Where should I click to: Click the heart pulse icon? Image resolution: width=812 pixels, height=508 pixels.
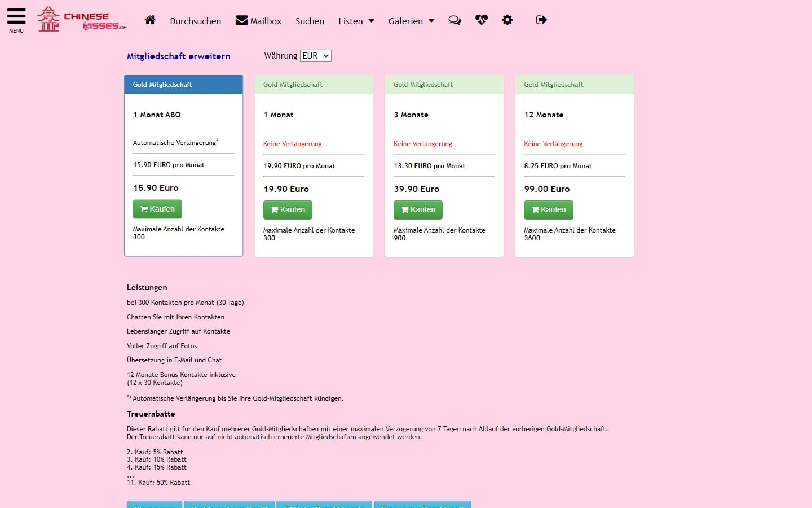pyautogui.click(x=481, y=20)
